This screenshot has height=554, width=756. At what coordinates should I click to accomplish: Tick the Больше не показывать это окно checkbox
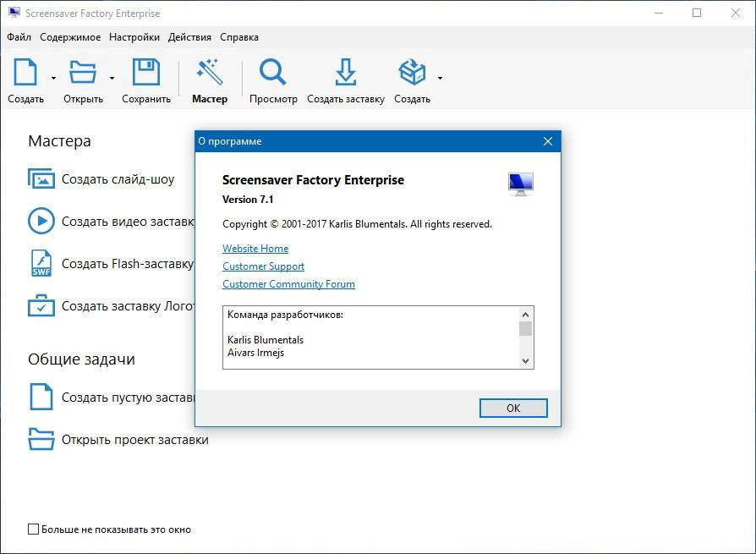click(33, 529)
